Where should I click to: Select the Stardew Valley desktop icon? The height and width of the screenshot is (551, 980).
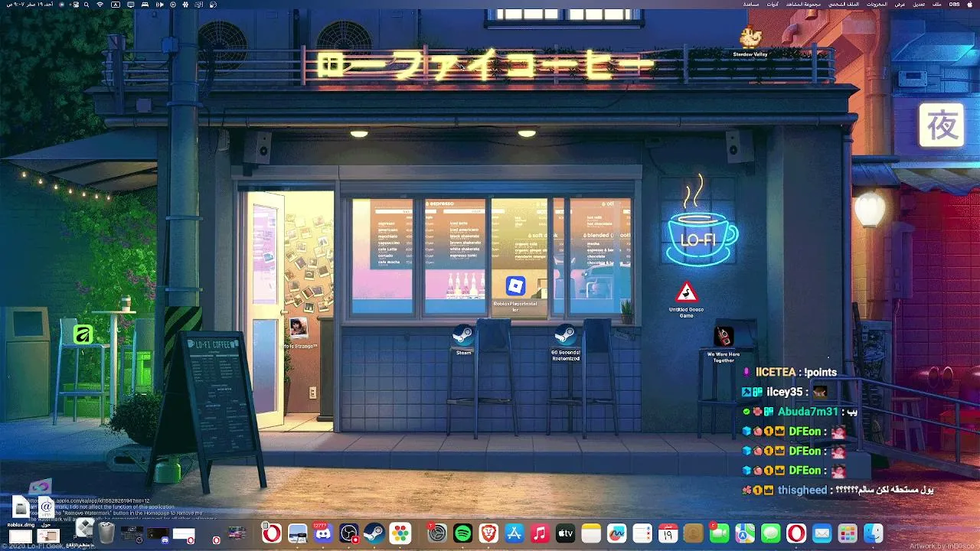[750, 41]
